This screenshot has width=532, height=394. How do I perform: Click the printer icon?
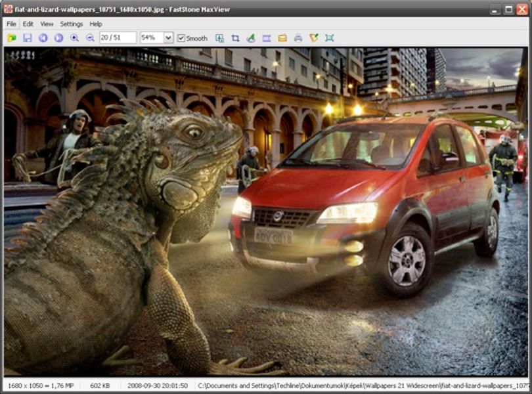[x=298, y=38]
